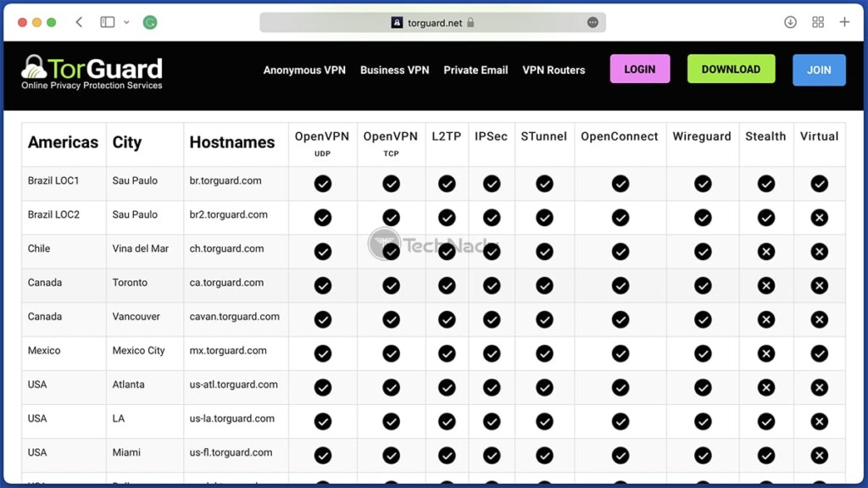Show the tab overview grid icon
This screenshot has width=868, height=488.
[x=818, y=22]
